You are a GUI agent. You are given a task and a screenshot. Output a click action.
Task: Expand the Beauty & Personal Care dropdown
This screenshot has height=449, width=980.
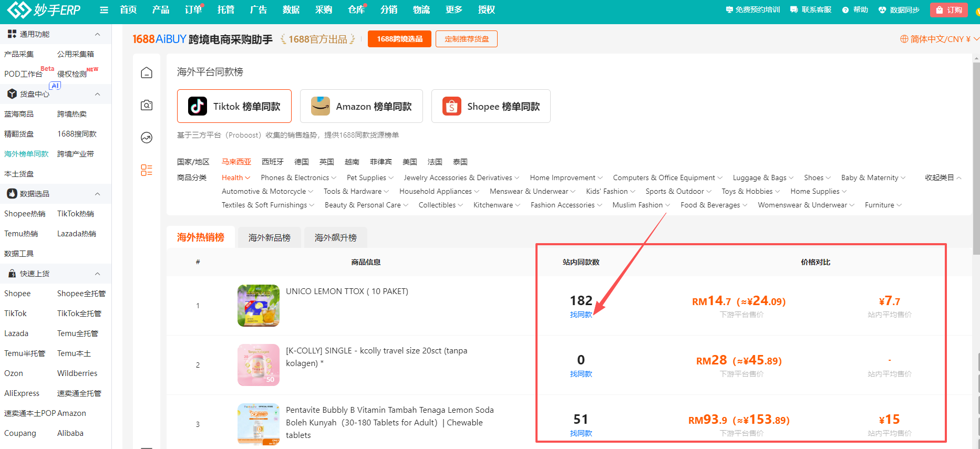pyautogui.click(x=366, y=205)
